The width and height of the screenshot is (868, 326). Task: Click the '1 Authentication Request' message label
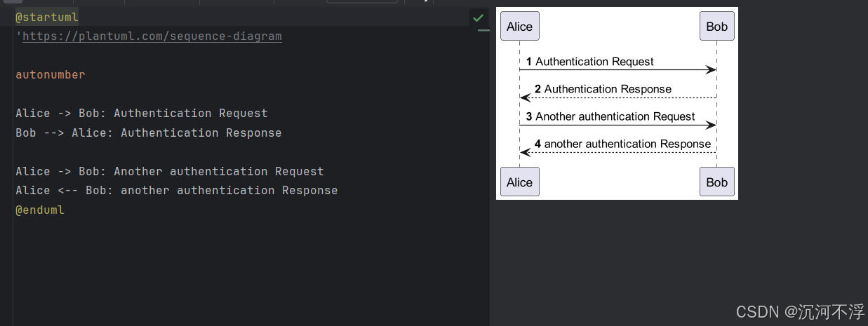click(590, 62)
